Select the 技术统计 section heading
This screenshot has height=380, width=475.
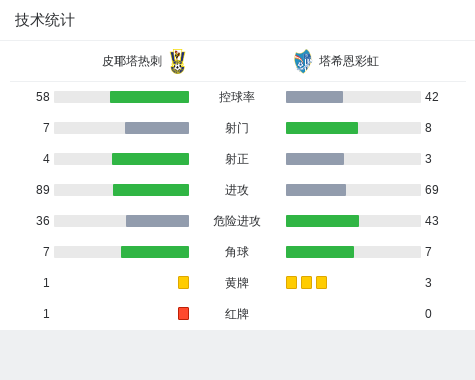(45, 20)
